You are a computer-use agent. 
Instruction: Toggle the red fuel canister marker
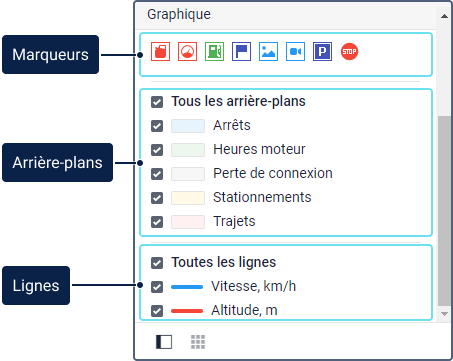click(160, 52)
